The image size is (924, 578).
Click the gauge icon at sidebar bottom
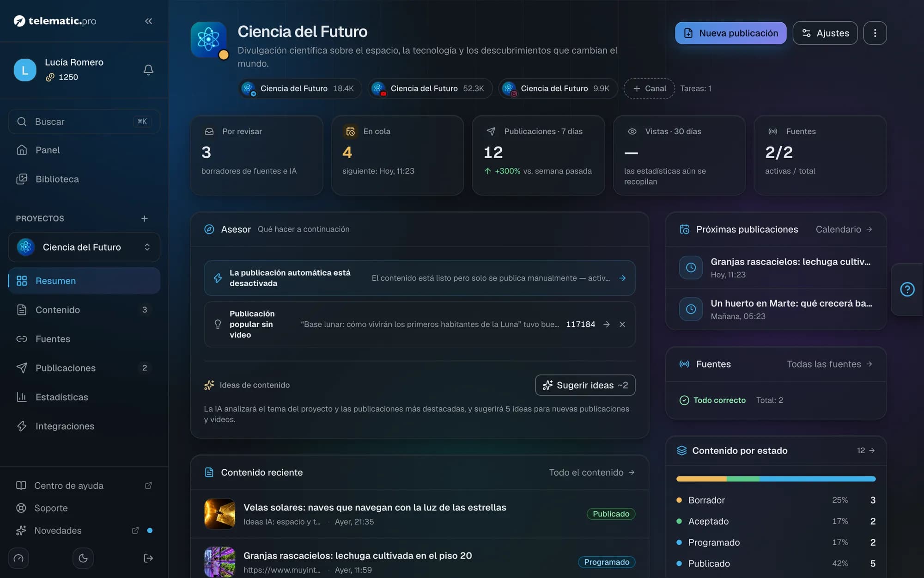click(18, 558)
